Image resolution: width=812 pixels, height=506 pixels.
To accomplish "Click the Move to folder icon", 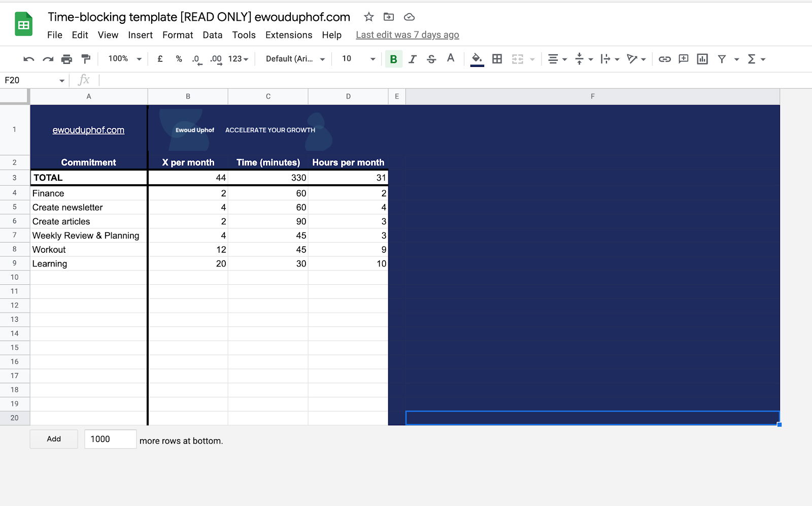I will pos(389,17).
